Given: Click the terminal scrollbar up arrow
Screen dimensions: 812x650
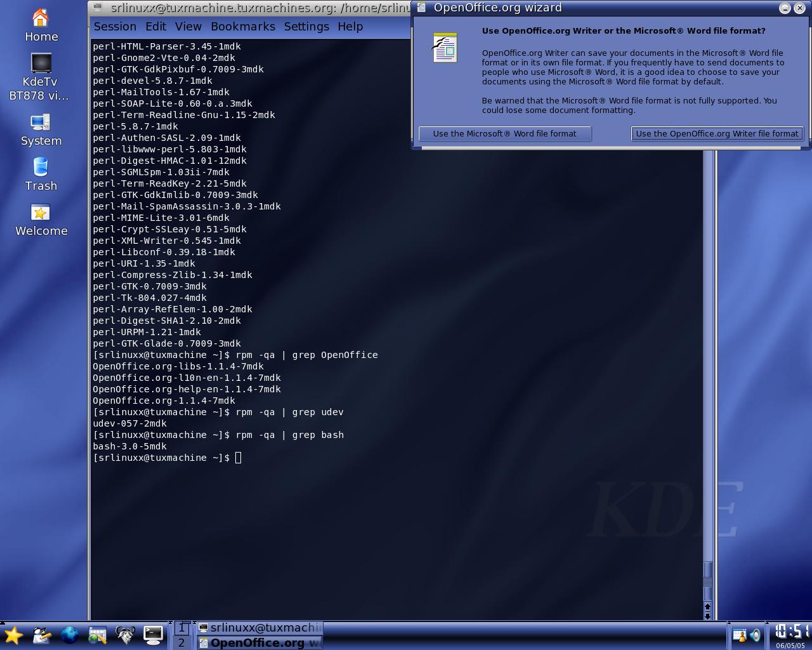Looking at the screenshot, I should click(x=708, y=607).
